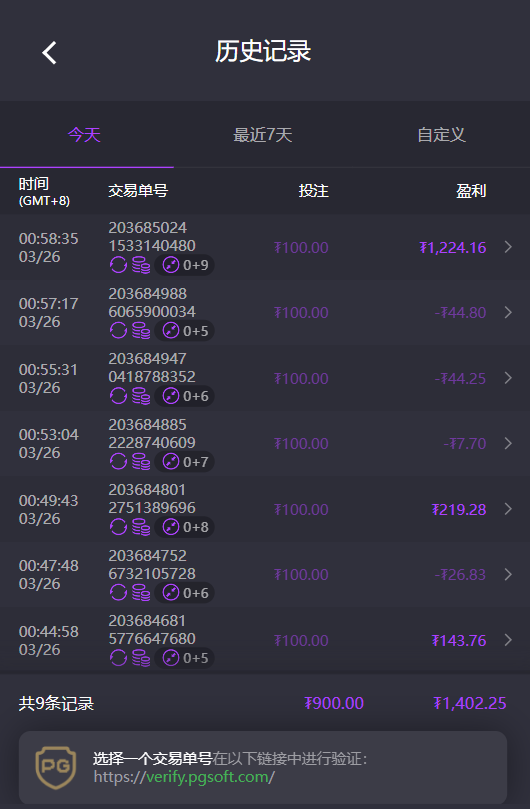The height and width of the screenshot is (809, 530).
Task: Switch to 最近7天 tab
Action: click(263, 135)
